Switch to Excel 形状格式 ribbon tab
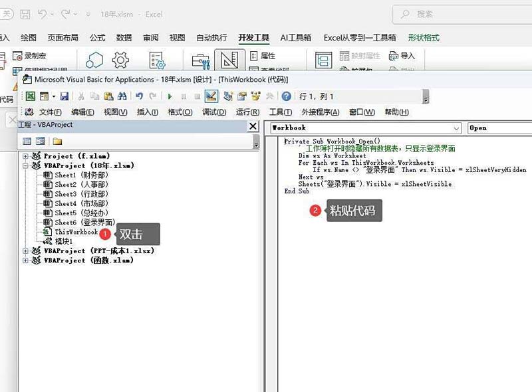Viewport: 532px width, 392px height. [424, 38]
